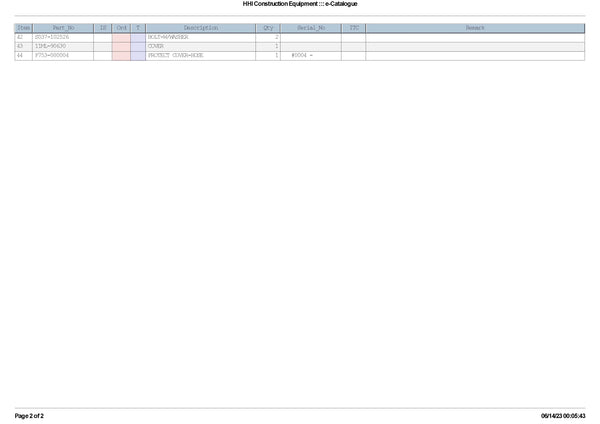This screenshot has height=424, width=600.
Task: Select the Qty column header
Action: coord(268,28)
